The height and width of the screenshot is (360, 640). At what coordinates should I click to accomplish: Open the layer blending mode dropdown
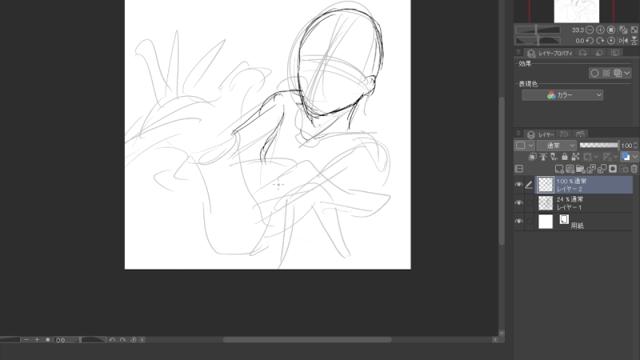(x=557, y=145)
